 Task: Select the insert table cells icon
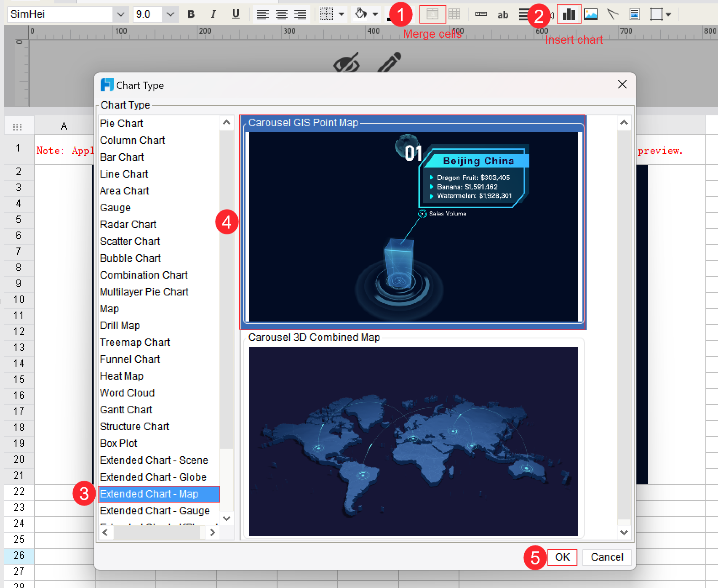pyautogui.click(x=454, y=14)
